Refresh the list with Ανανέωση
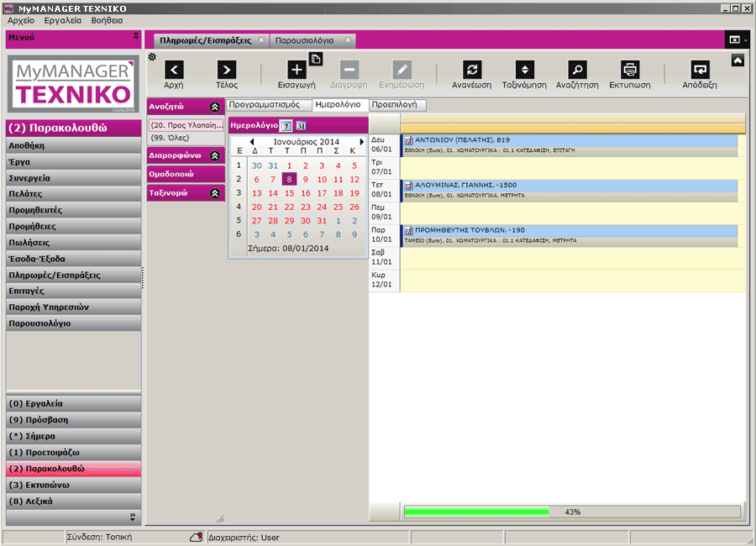 pos(472,70)
